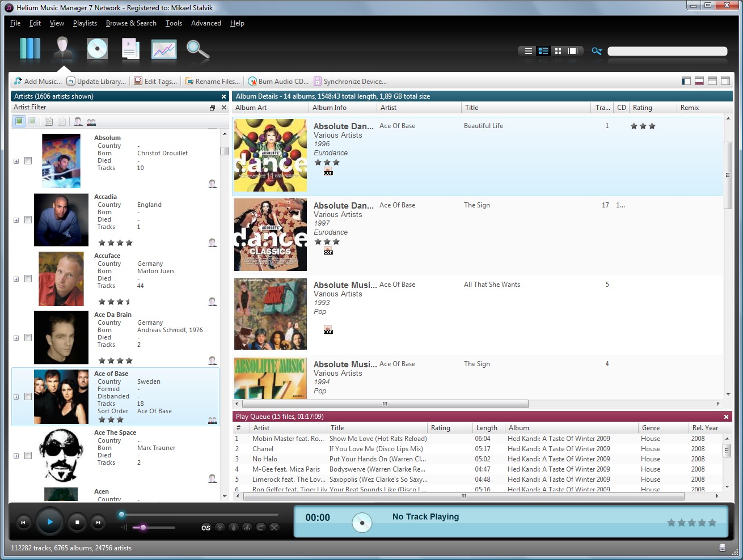Open Last.fm scrobbling button
Viewport: 743px width, 560px height.
[x=206, y=528]
